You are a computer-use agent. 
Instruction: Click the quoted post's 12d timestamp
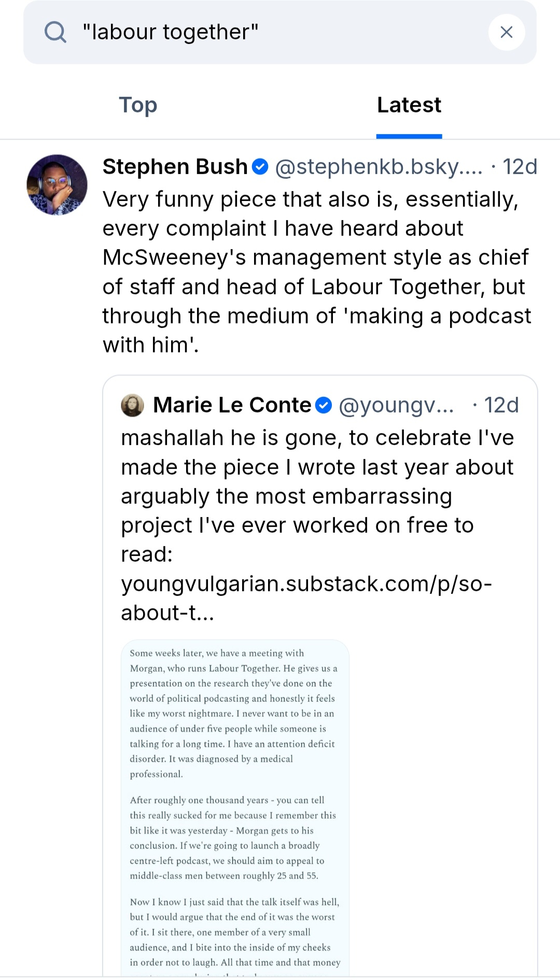tap(501, 405)
